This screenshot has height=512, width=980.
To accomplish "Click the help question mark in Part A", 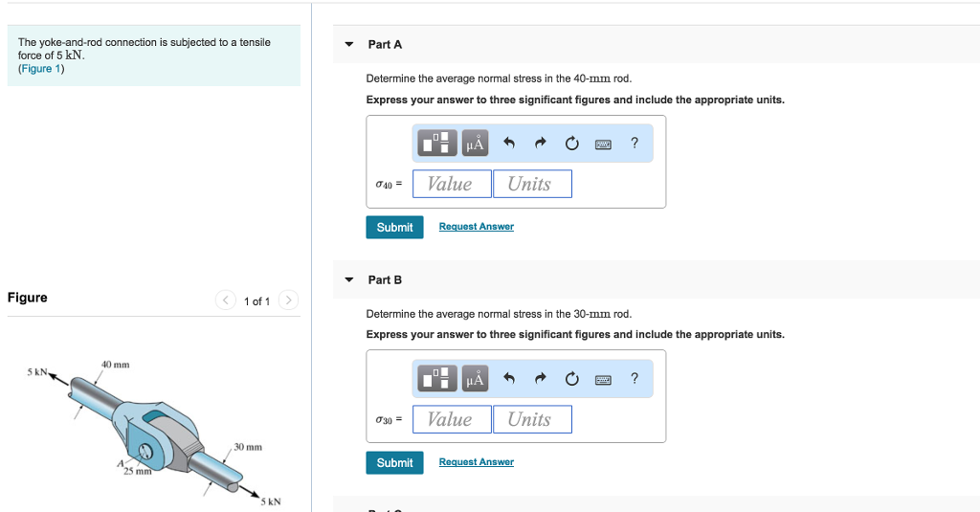I will coord(634,144).
